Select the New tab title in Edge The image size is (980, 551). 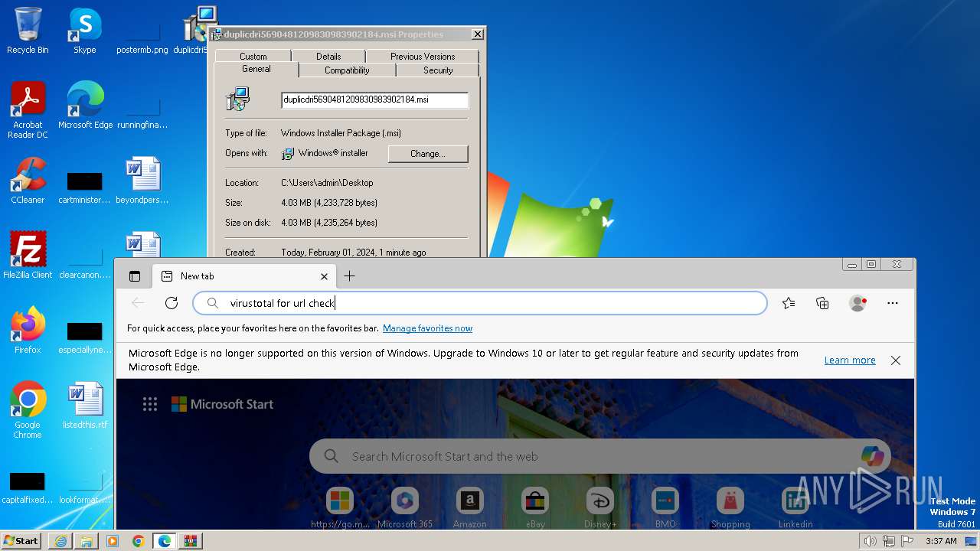point(198,276)
